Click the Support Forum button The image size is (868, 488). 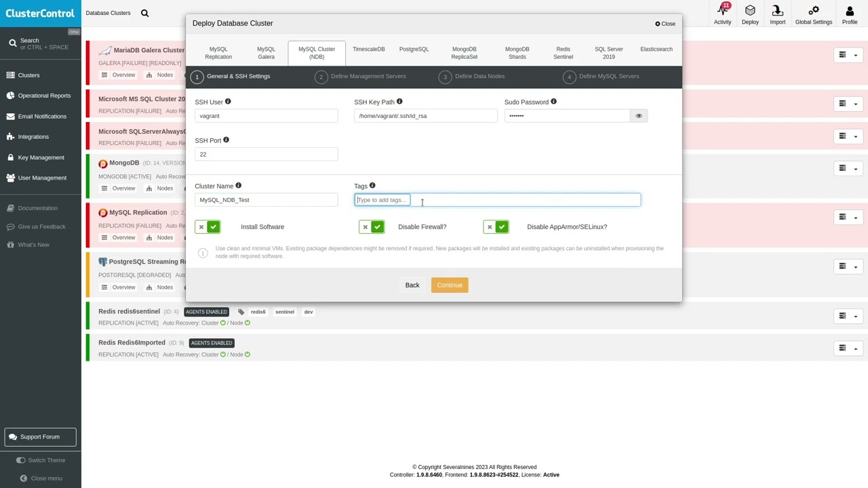tap(40, 437)
